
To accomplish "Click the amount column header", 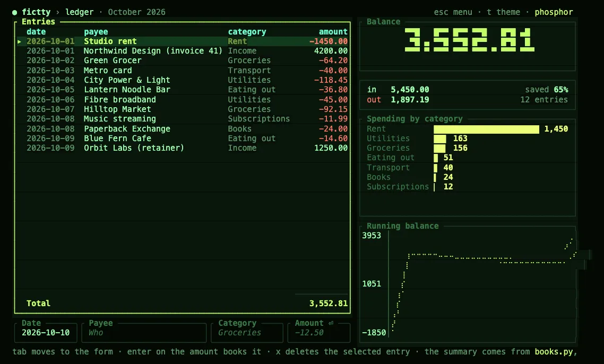I will coord(333,32).
